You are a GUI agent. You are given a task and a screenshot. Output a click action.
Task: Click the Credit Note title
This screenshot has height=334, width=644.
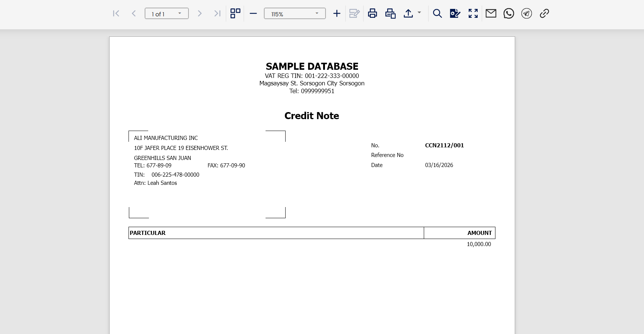point(312,116)
